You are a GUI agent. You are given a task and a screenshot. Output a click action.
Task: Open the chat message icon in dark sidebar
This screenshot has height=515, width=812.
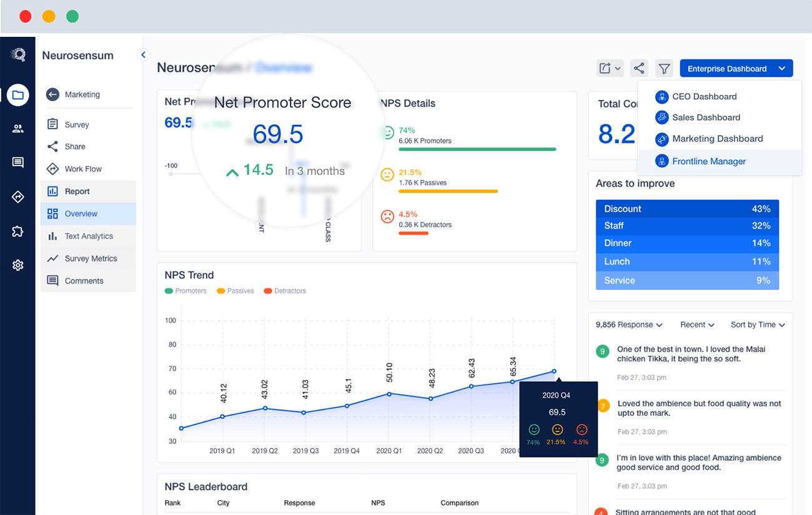click(18, 163)
